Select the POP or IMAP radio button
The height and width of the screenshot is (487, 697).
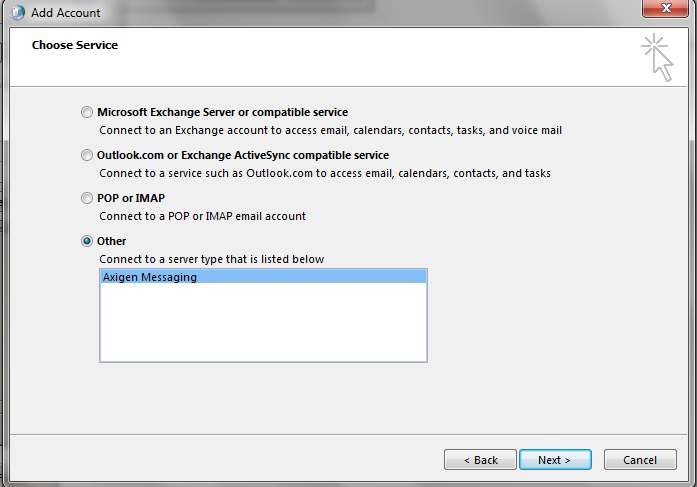coord(87,198)
